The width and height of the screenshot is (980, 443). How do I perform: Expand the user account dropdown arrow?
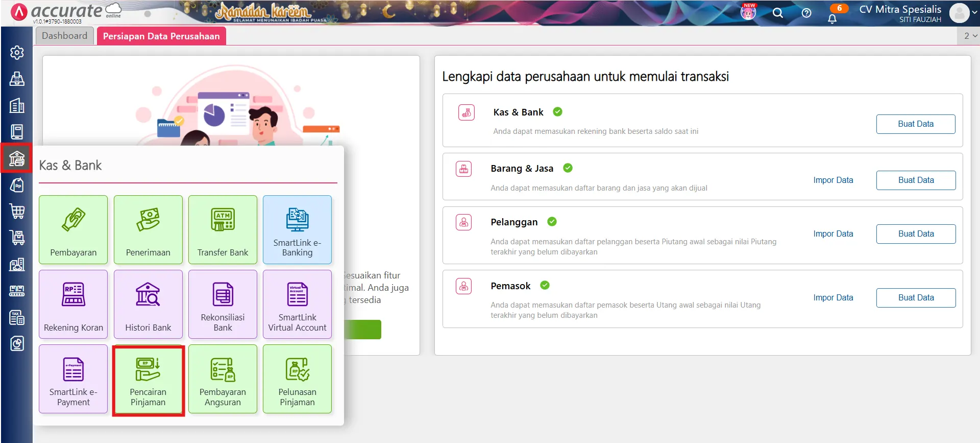(x=974, y=13)
